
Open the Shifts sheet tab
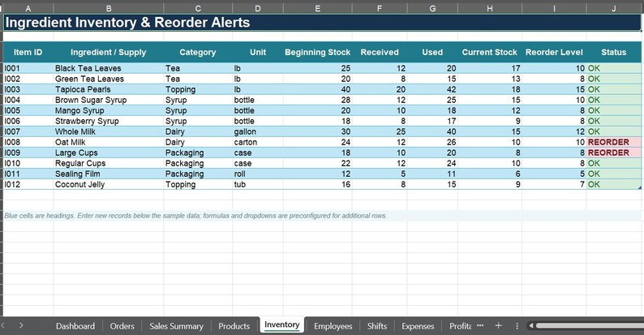pos(377,326)
